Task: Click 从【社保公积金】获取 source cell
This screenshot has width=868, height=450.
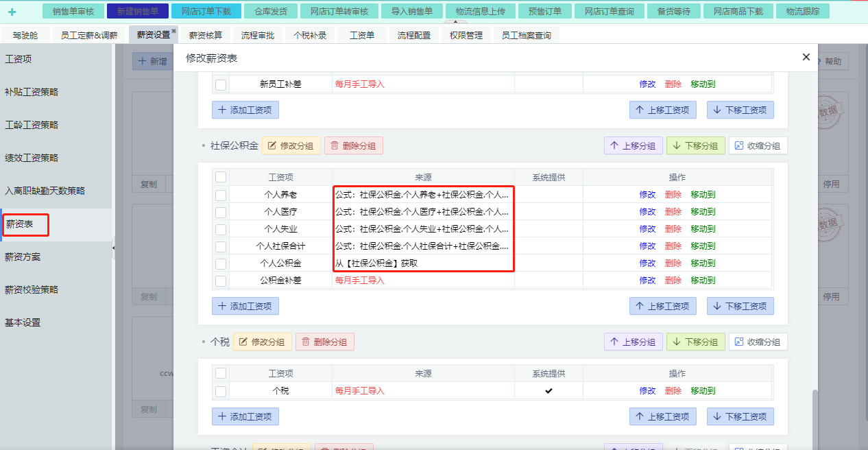Action: pyautogui.click(x=423, y=263)
